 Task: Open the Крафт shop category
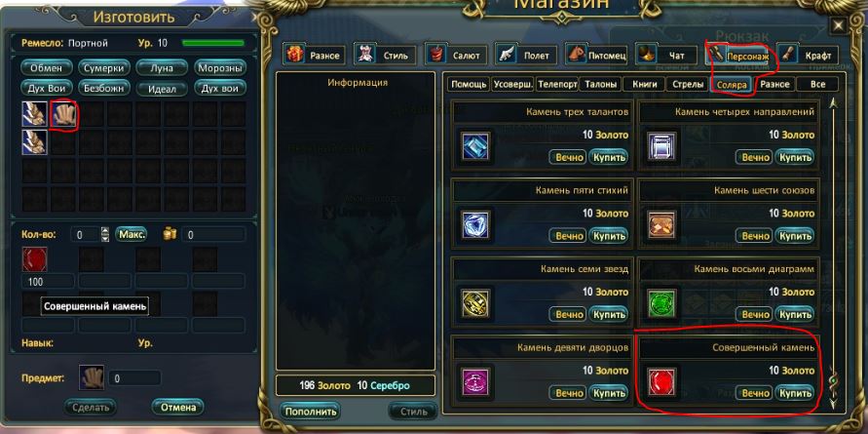coord(807,55)
